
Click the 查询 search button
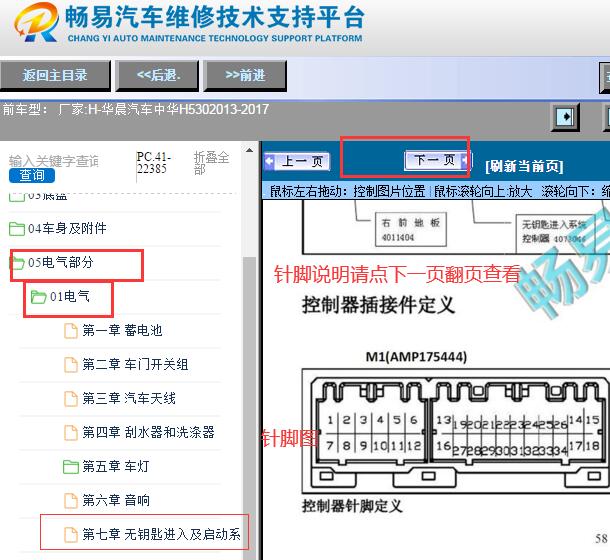(x=32, y=176)
